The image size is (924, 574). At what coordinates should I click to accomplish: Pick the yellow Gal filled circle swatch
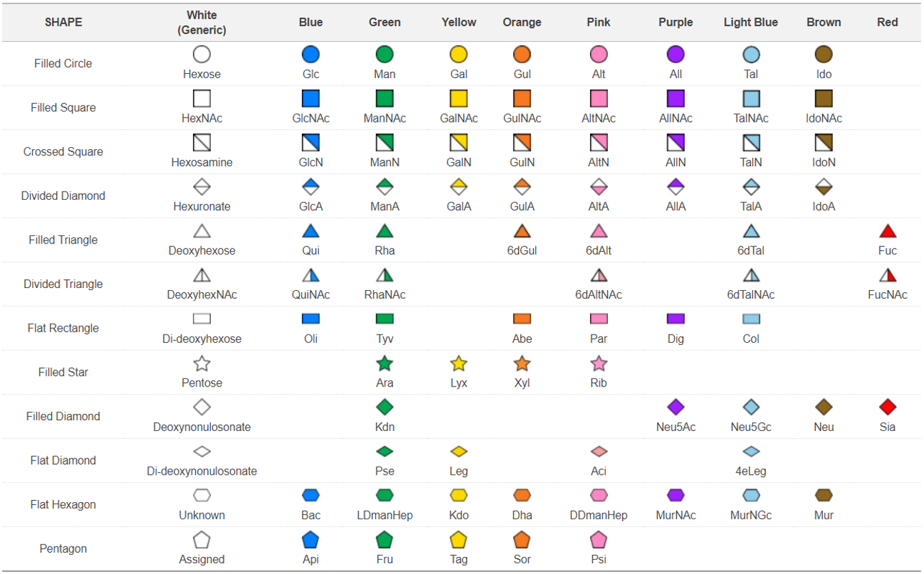pyautogui.click(x=459, y=55)
